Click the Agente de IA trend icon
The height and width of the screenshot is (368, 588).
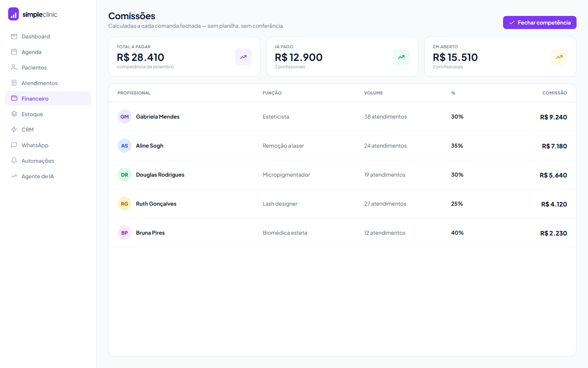[14, 176]
